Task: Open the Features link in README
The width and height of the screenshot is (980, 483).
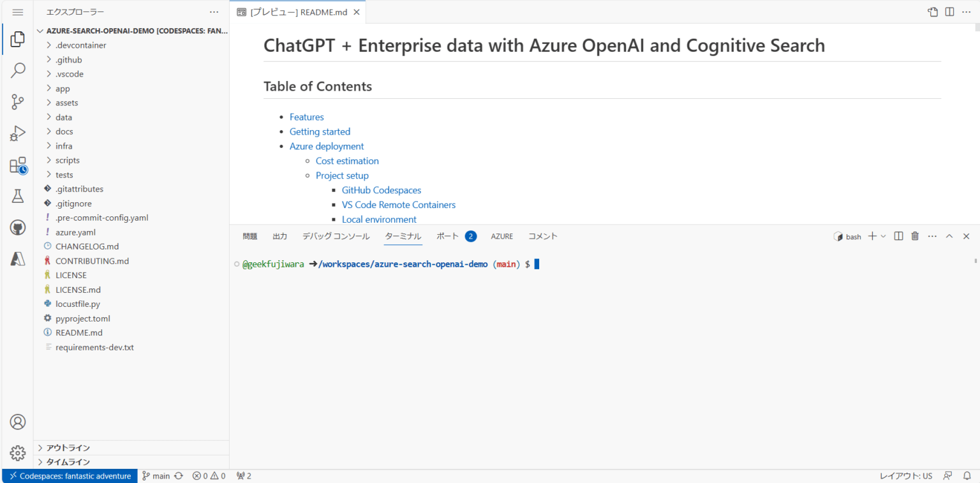Action: (x=307, y=117)
